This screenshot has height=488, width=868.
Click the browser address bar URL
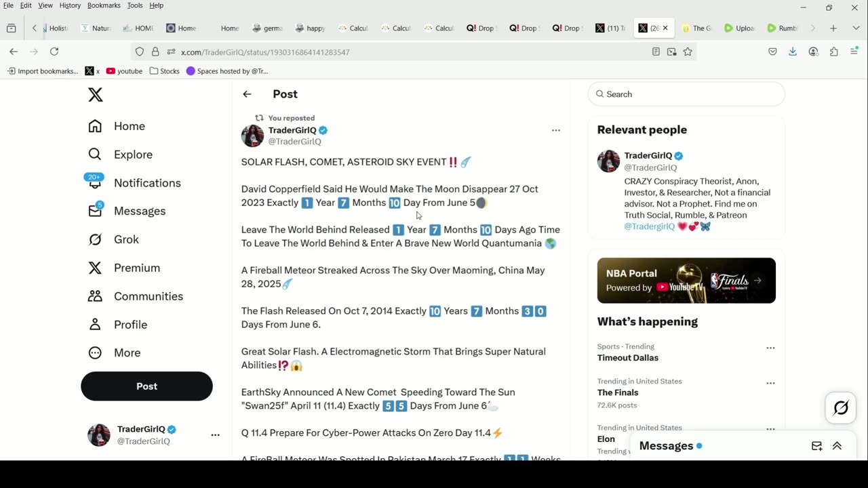[265, 52]
